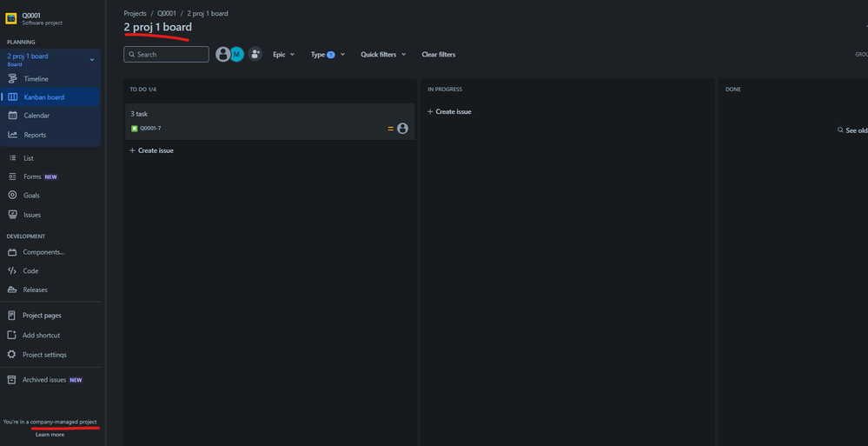The width and height of the screenshot is (868, 446).
Task: Click the TO DO 1/4 column header
Action: point(143,90)
